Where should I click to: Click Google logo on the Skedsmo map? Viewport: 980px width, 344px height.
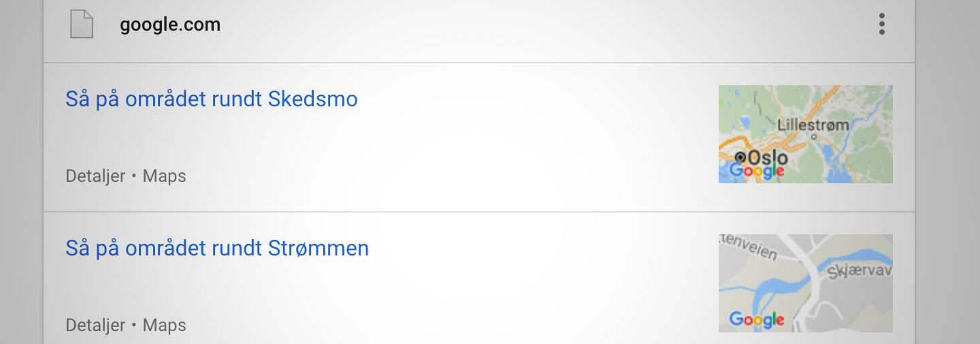click(x=756, y=170)
